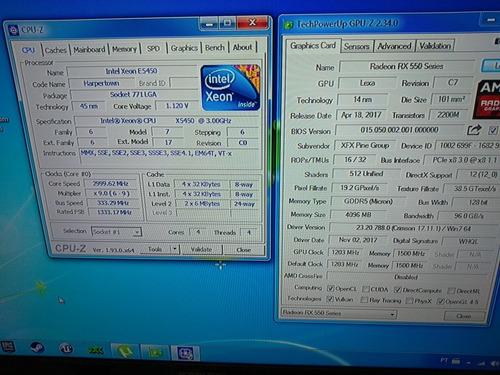Viewport: 500px width, 375px height.
Task: Click the GPU-Z title bar app icon
Action: click(288, 25)
